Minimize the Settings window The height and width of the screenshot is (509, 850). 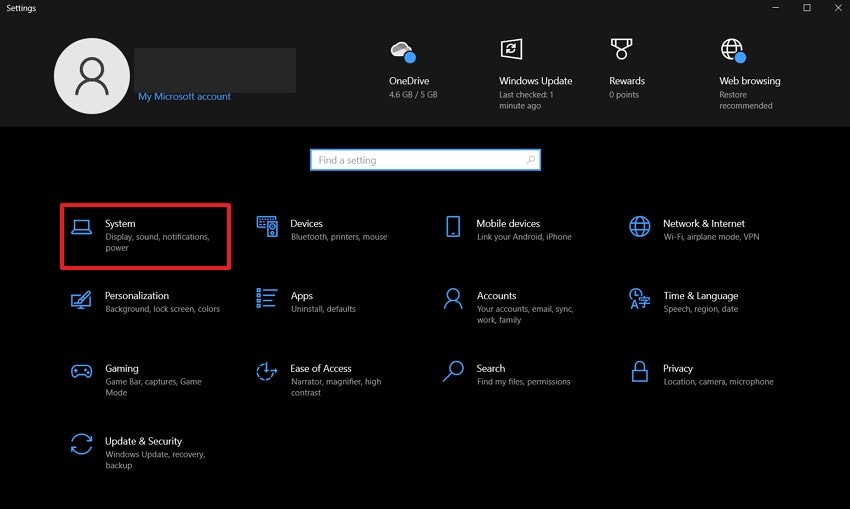click(x=776, y=8)
